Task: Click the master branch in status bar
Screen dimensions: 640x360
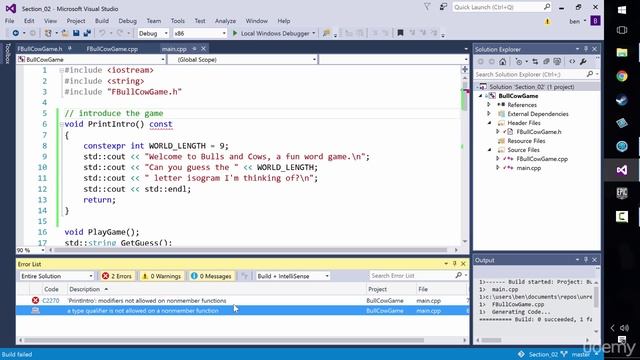Action: (580, 354)
